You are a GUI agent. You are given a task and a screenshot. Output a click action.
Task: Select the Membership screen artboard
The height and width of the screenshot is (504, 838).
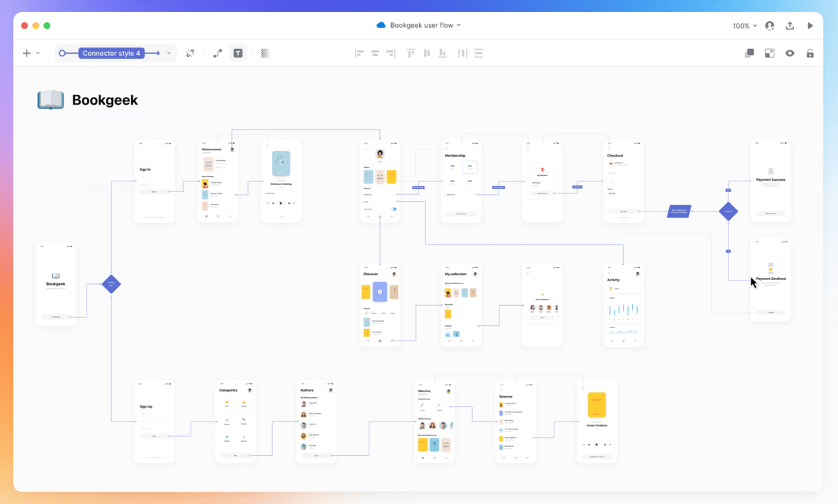[461, 181]
